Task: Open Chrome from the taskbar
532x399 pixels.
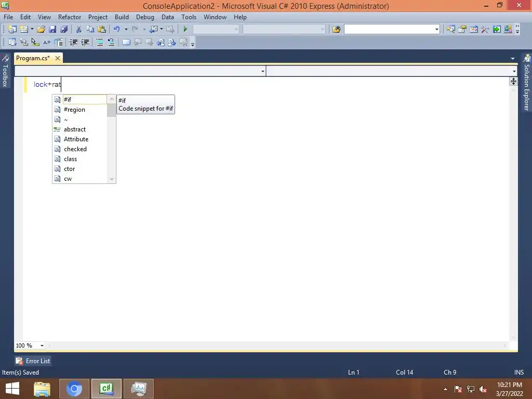Action: (74, 389)
